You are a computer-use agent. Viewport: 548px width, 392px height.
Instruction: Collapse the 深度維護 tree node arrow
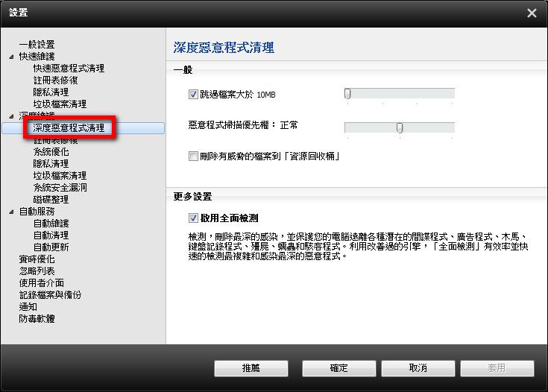click(x=11, y=116)
